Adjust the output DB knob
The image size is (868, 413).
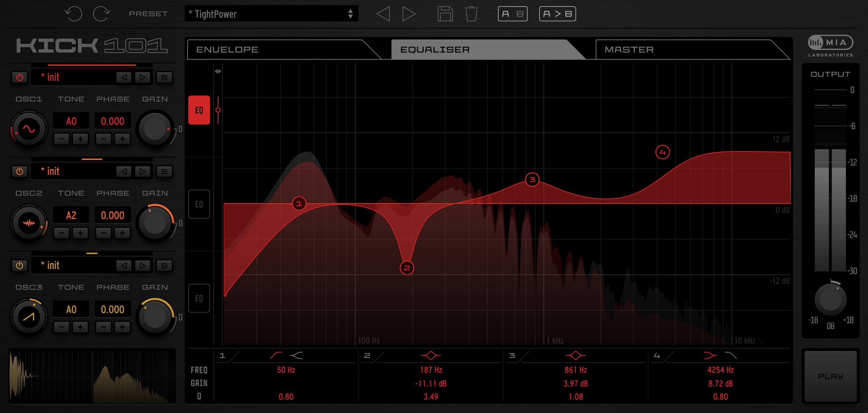point(830,299)
